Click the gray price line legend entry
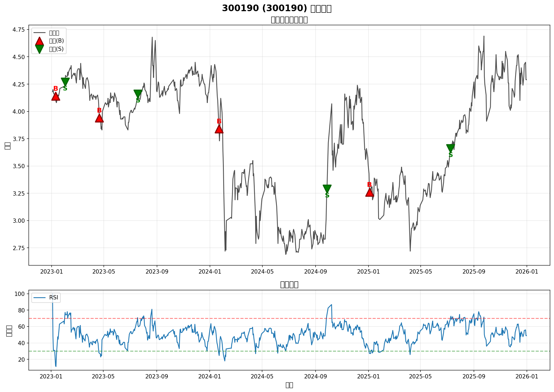 (x=39, y=33)
